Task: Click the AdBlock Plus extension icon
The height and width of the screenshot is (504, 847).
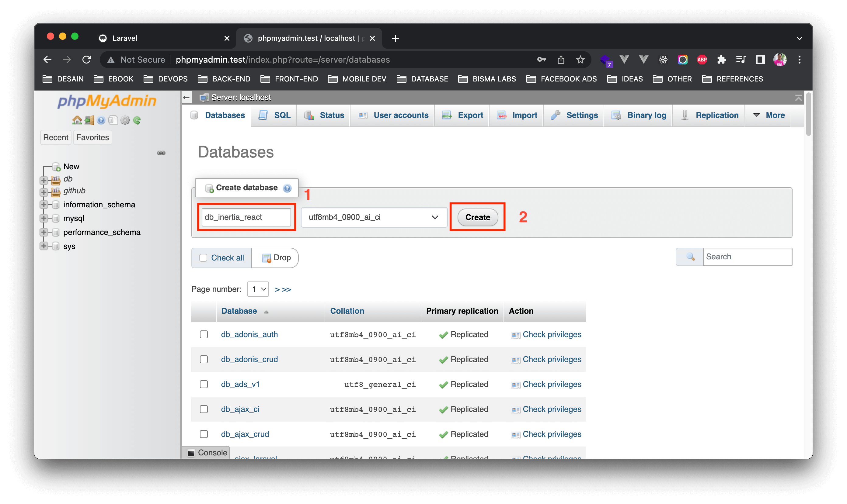Action: pos(702,60)
